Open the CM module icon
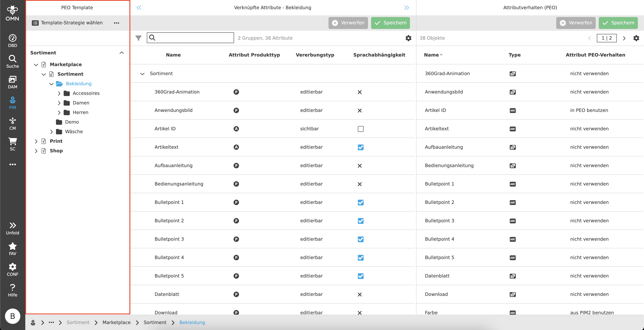The image size is (644, 330). 12,123
